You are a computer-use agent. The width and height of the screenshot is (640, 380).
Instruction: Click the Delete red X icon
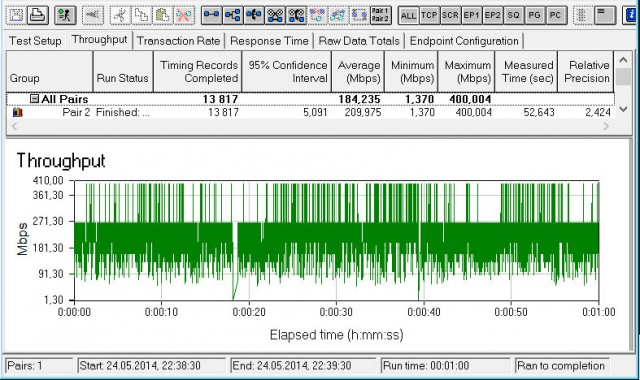[184, 16]
